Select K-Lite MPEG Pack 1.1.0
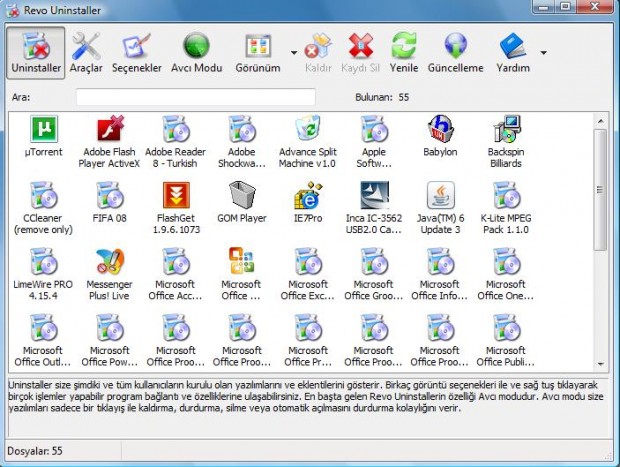 coord(506,208)
